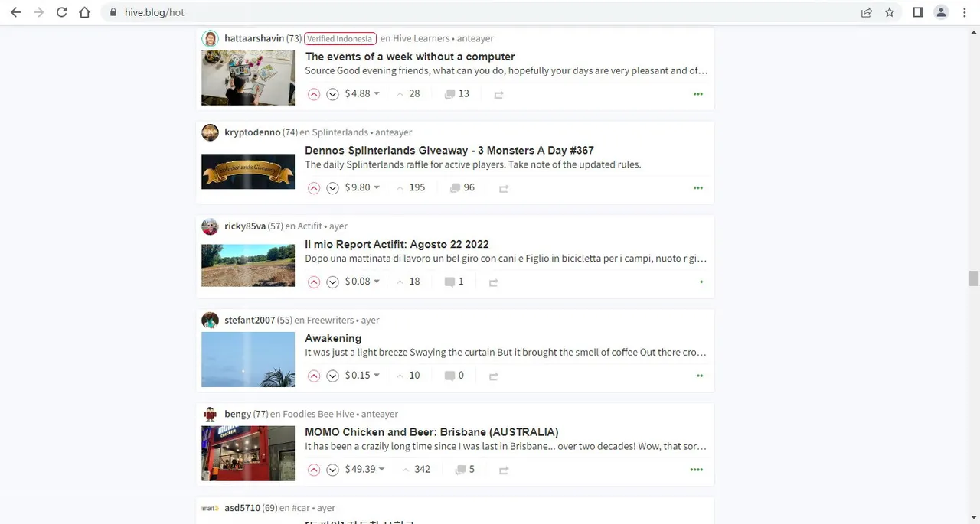Downvote 'Il mio Report Actifit' post
Image resolution: width=980 pixels, height=524 pixels.
point(332,282)
